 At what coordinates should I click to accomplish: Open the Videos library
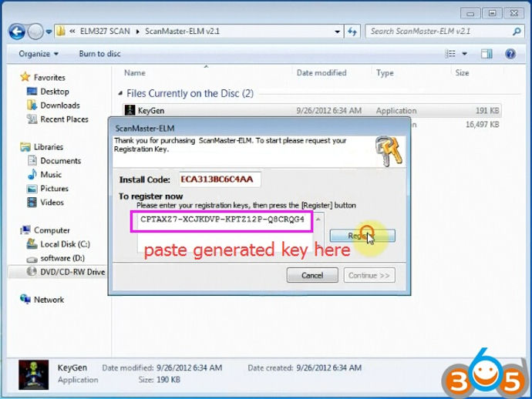(52, 203)
